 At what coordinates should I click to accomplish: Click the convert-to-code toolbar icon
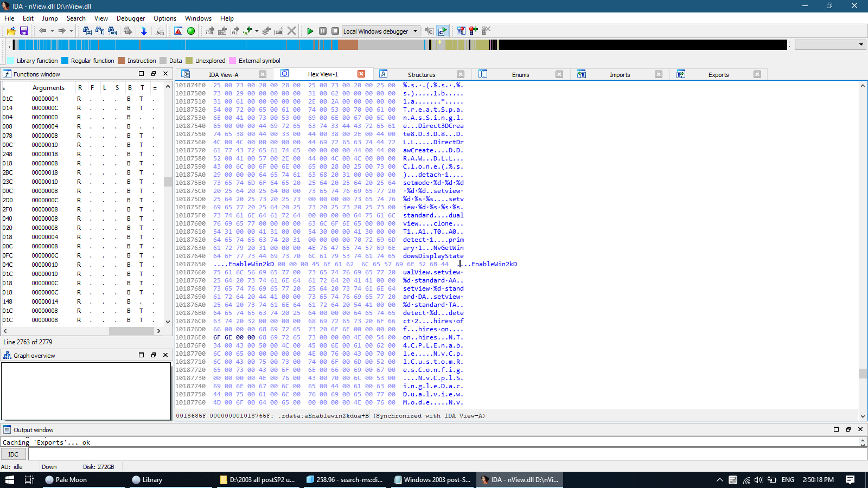pos(210,31)
